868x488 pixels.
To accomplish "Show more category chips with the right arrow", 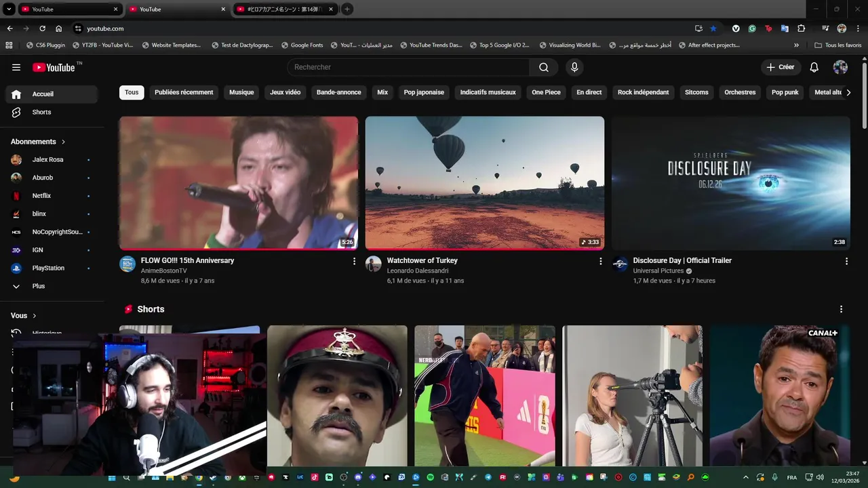I will point(848,92).
